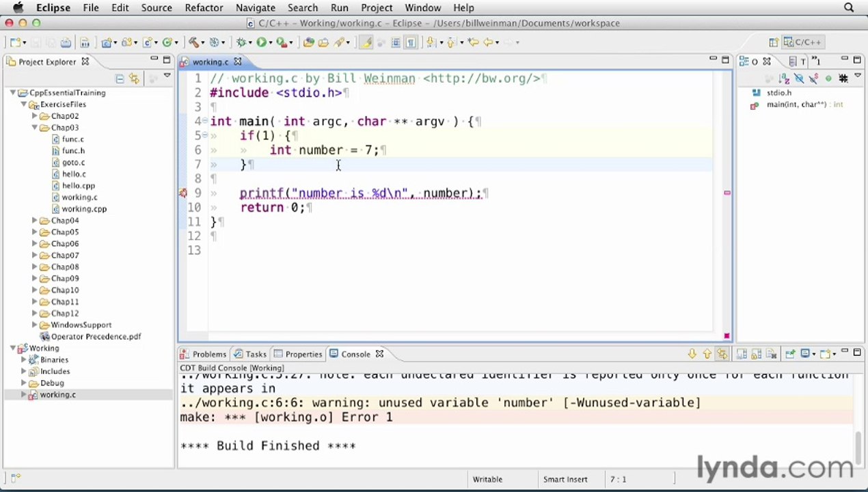
Task: Select goto.c in Chap03
Action: pyautogui.click(x=73, y=163)
